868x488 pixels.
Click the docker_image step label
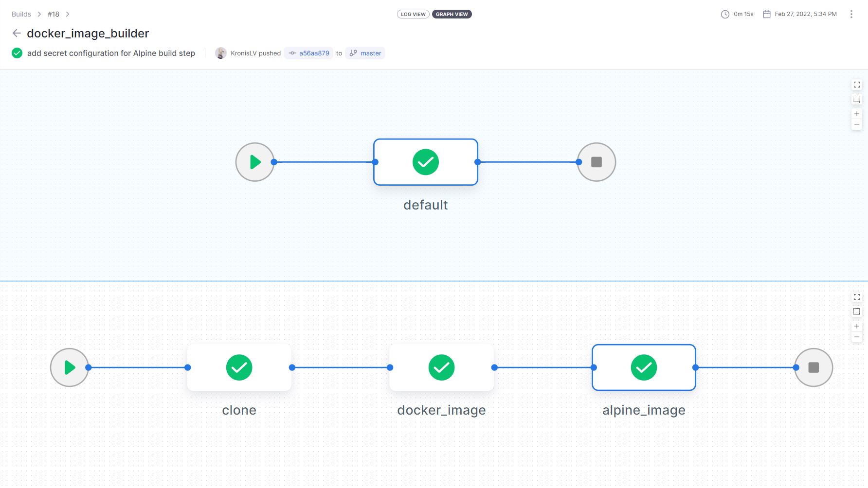(442, 410)
